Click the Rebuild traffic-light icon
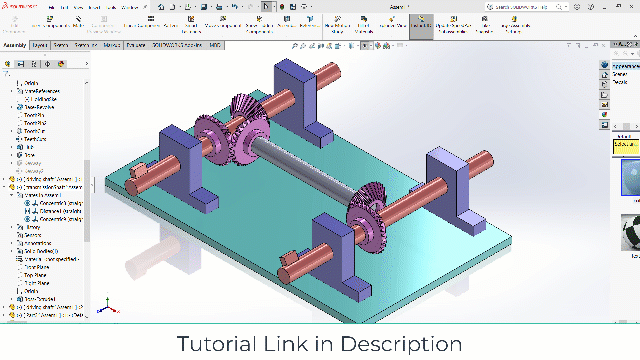 pyautogui.click(x=282, y=7)
